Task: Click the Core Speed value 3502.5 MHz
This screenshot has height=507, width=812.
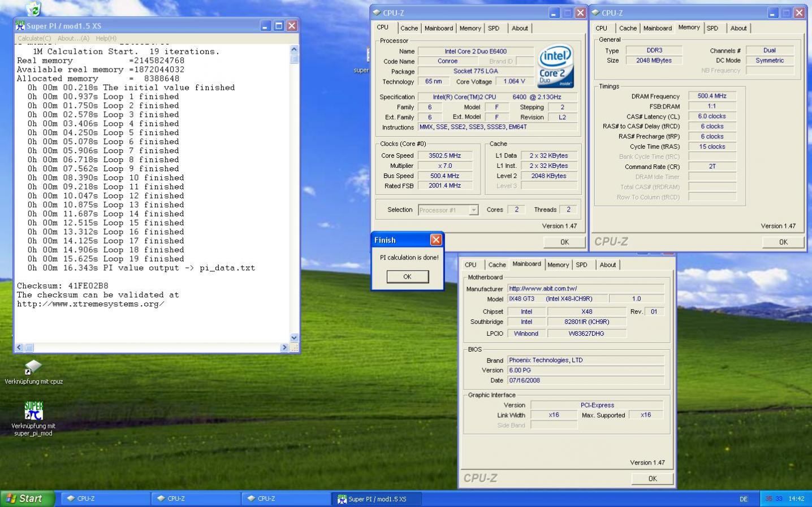Action: tap(445, 155)
